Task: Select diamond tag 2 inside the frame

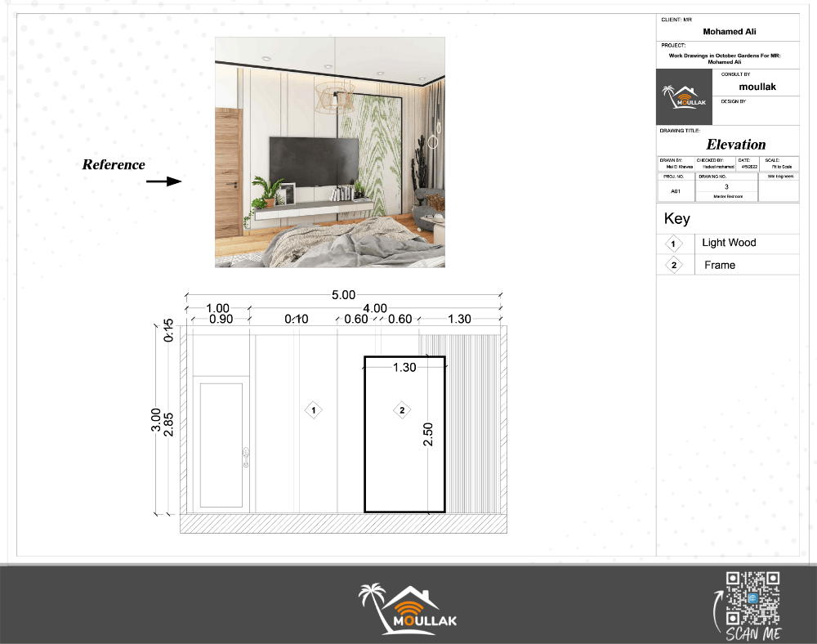Action: pyautogui.click(x=401, y=409)
